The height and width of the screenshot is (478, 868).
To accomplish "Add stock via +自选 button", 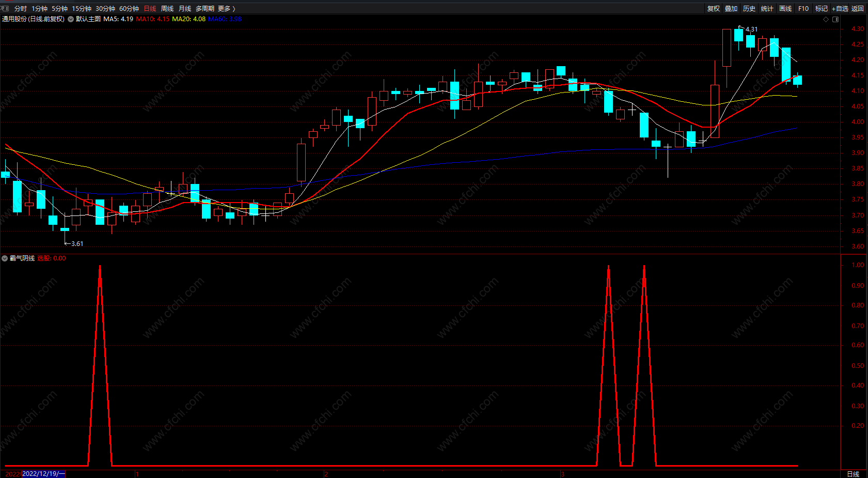I will 840,8.
